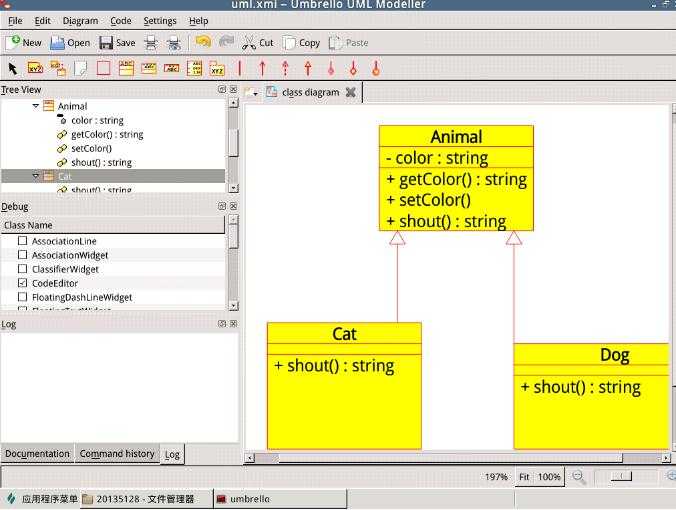Open the Code menu
Image resolution: width=676 pixels, height=510 pixels.
tap(121, 21)
